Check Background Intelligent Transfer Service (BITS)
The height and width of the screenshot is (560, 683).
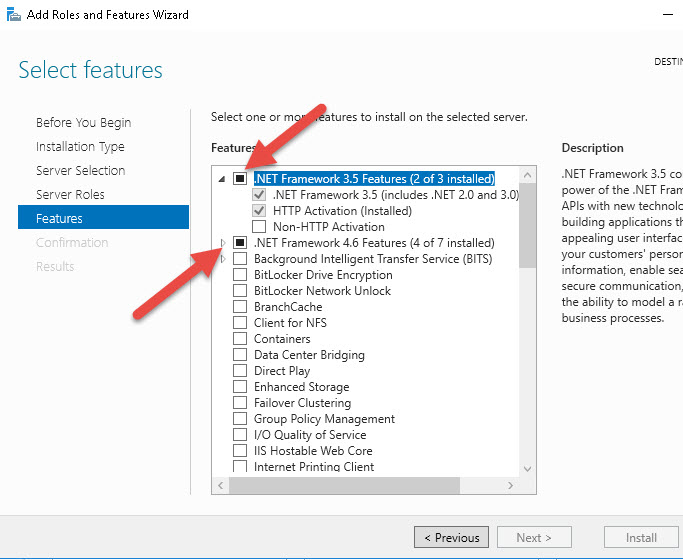pos(240,259)
